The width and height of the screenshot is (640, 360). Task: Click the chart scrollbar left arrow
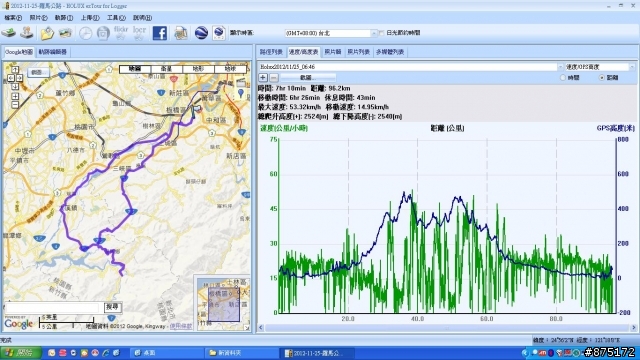261,327
